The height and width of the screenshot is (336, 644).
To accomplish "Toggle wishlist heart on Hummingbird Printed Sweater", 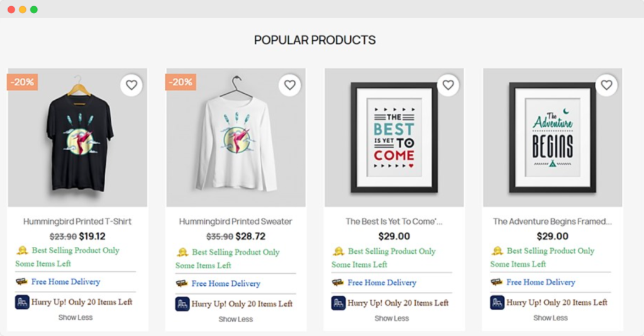I will click(x=290, y=85).
